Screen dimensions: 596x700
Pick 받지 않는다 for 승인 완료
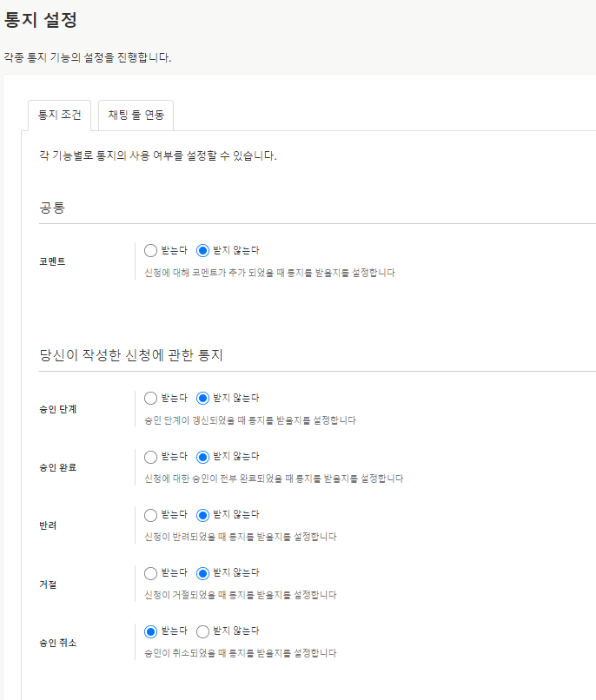[x=203, y=456]
